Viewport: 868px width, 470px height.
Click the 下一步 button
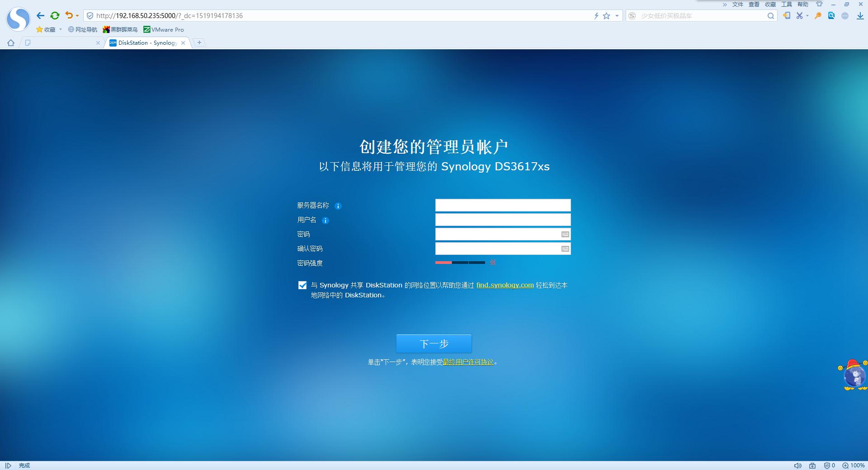(x=434, y=343)
